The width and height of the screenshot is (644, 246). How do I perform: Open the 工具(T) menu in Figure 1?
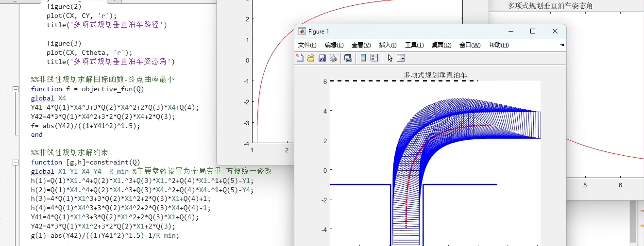click(414, 45)
